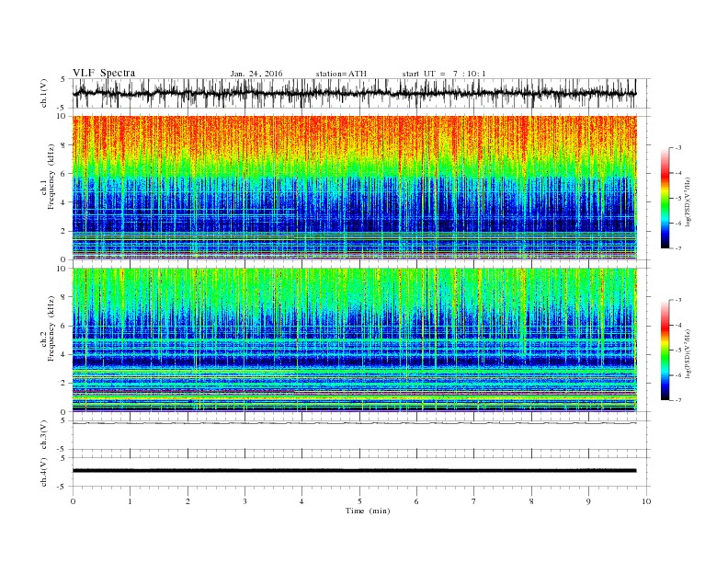Image resolution: width=728 pixels, height=563 pixels.
Task: Click time axis tick label "2"
Action: tap(188, 501)
